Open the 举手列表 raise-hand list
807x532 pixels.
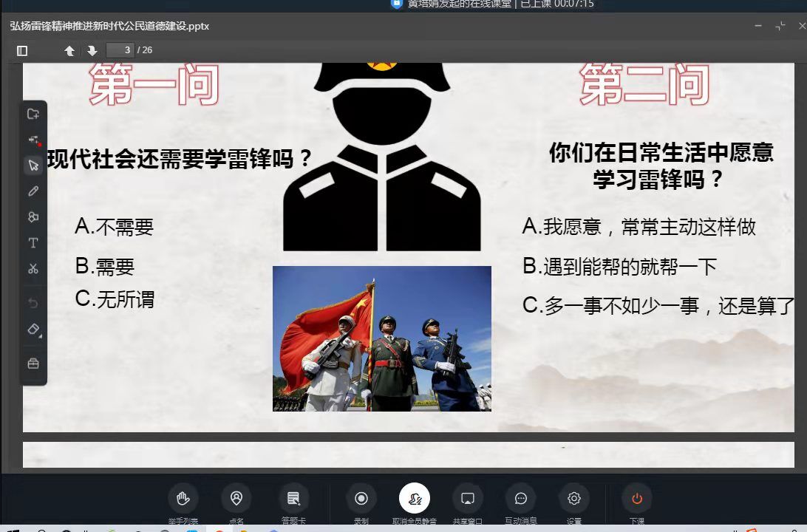pos(183,499)
